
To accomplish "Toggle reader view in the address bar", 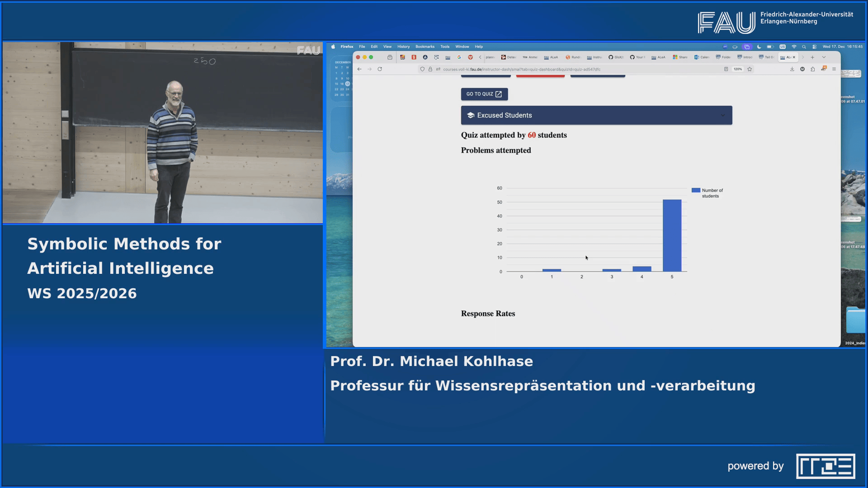I will (726, 69).
